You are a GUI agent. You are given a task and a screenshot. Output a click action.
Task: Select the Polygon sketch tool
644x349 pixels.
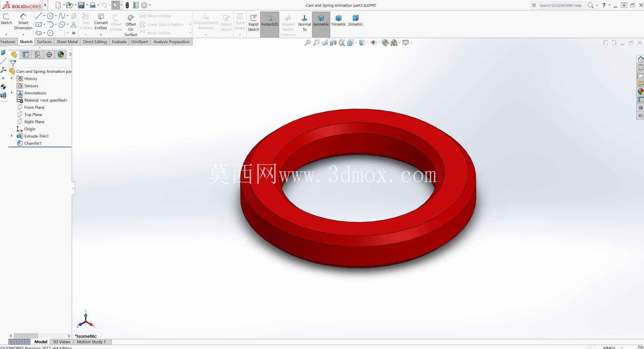tap(50, 33)
